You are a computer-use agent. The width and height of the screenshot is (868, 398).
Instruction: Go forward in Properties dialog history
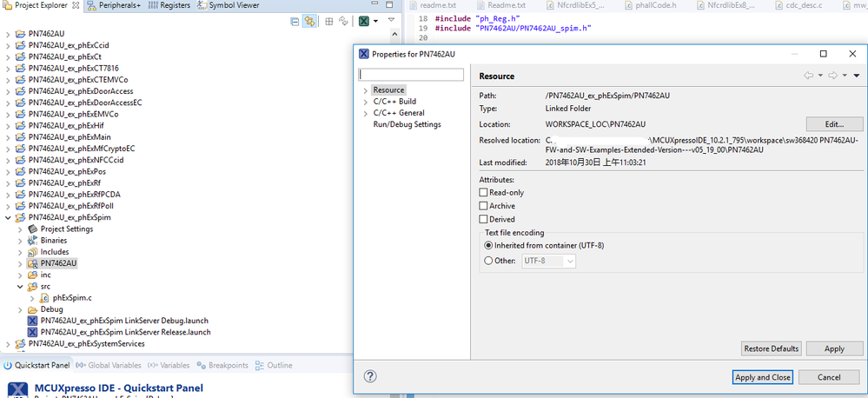(832, 76)
